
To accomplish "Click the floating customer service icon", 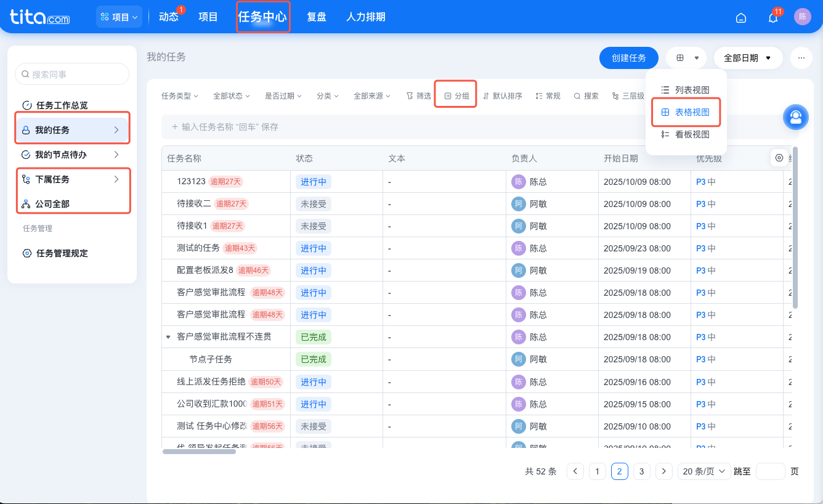I will 795,116.
